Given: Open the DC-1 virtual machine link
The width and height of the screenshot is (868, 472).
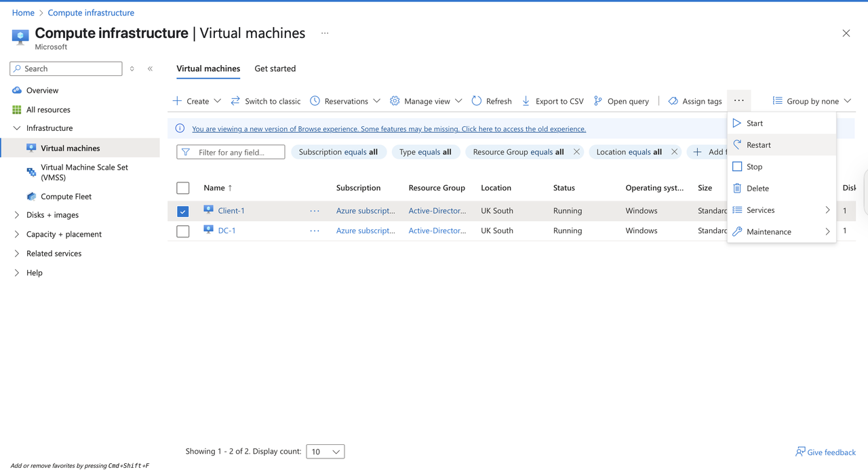Looking at the screenshot, I should pyautogui.click(x=227, y=231).
